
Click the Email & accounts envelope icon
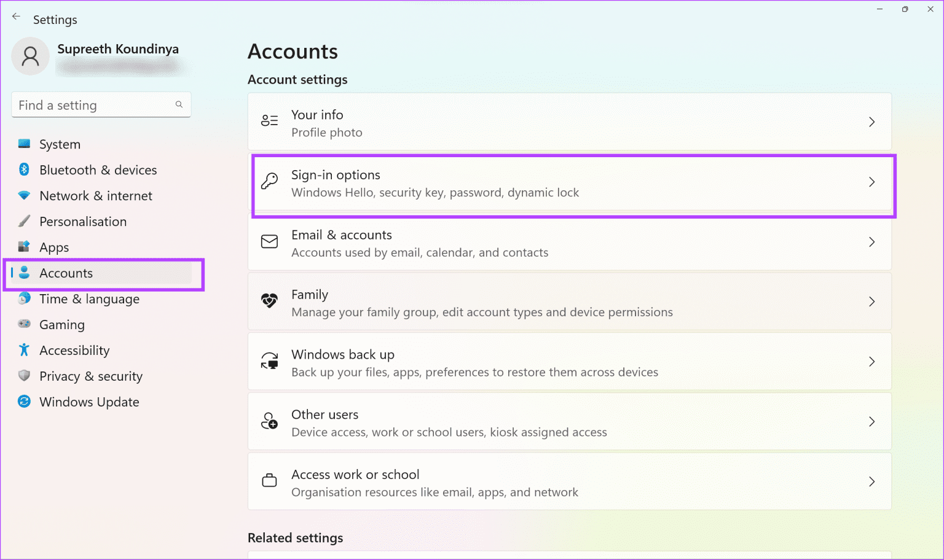(269, 242)
